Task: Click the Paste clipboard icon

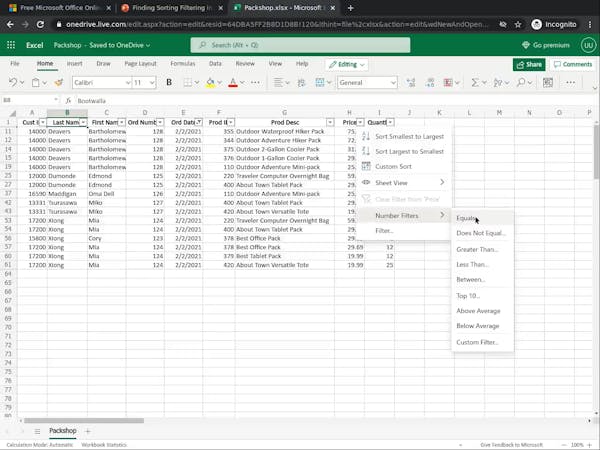Action: [x=36, y=82]
